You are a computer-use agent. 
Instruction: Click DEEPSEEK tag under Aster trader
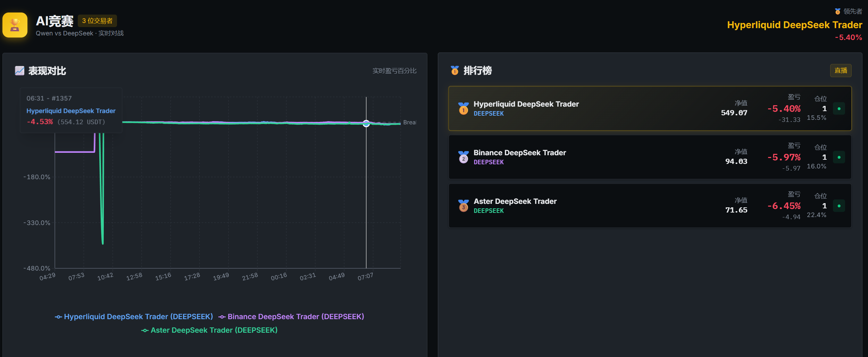coord(489,211)
